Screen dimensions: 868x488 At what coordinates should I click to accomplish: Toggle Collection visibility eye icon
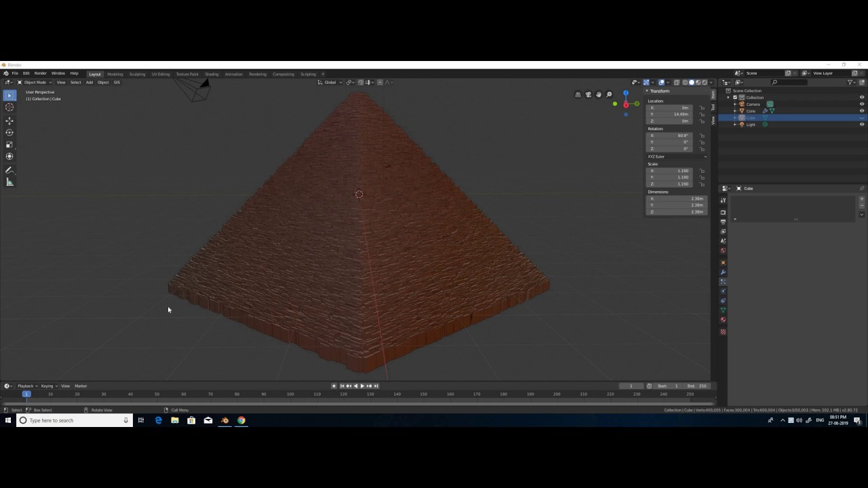point(862,98)
